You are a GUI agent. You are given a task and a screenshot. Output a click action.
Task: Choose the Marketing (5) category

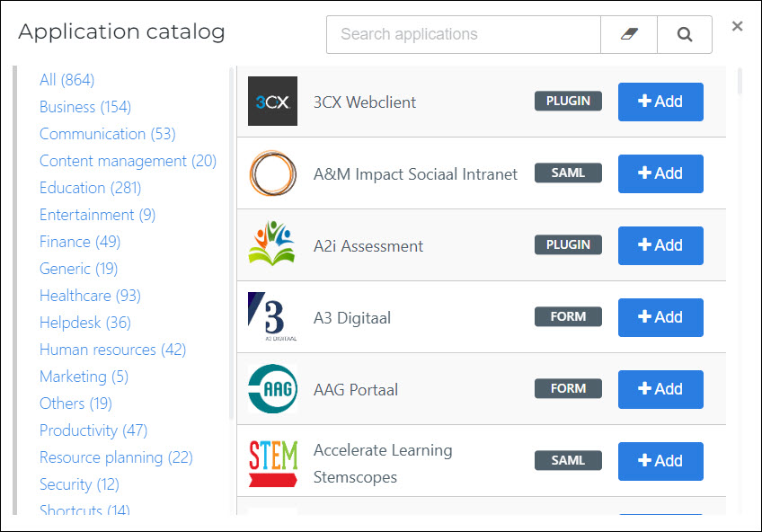(x=84, y=377)
